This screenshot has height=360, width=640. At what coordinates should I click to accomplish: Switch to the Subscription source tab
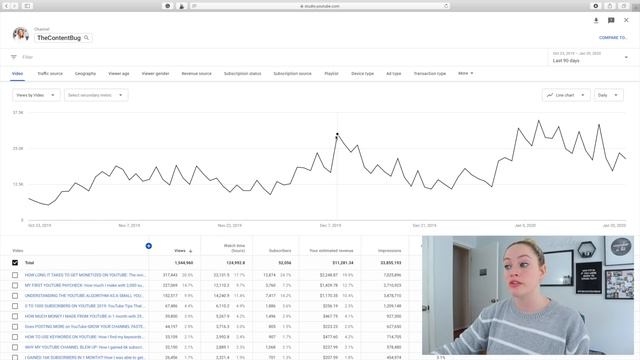pyautogui.click(x=292, y=73)
